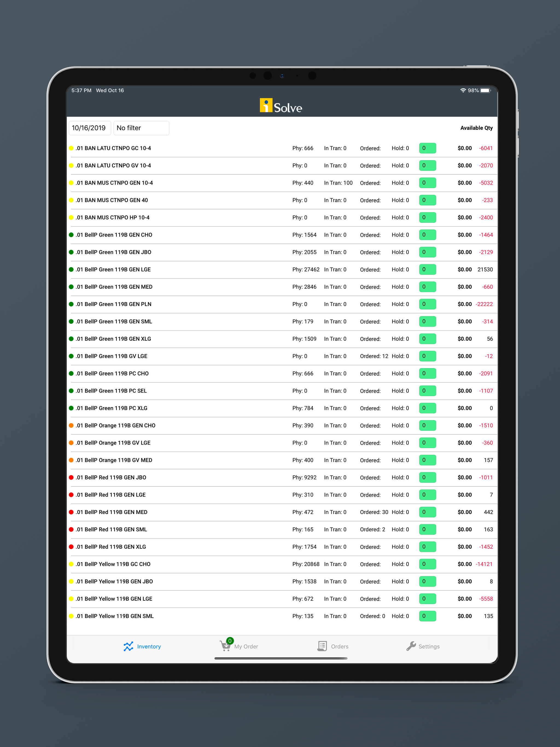Viewport: 560px width, 747px height.
Task: Select item .01 BellP Green 119B GEN PLN
Action: coord(113,304)
